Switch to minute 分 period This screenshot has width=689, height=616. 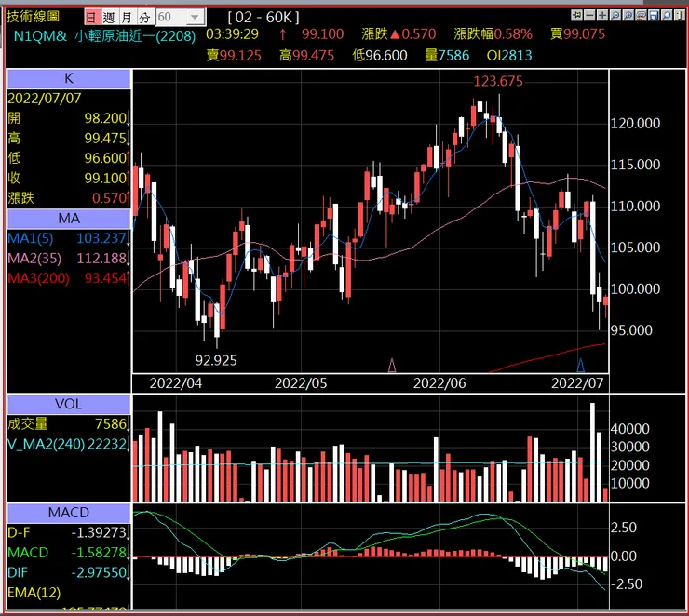[145, 17]
